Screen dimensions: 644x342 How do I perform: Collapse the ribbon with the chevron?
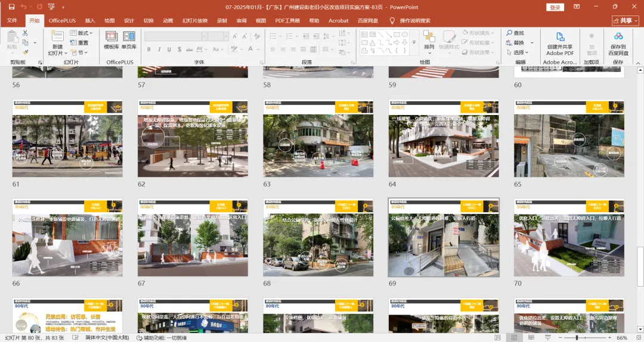pos(638,63)
